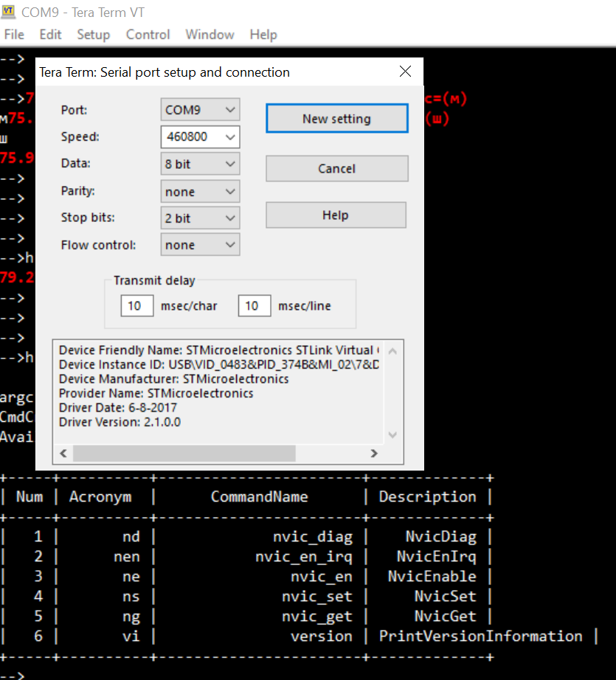616x680 pixels.
Task: Click the Flow control: label
Action: pos(98,245)
